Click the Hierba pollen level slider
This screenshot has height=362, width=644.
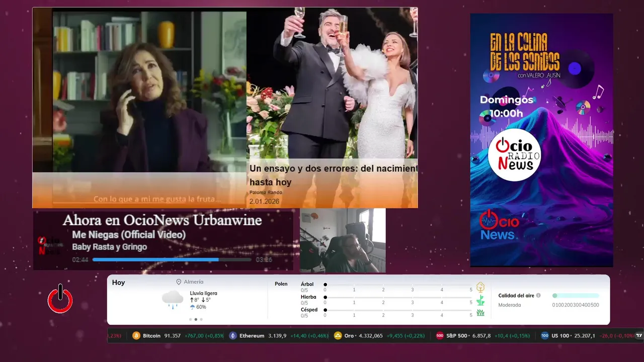coord(398,297)
